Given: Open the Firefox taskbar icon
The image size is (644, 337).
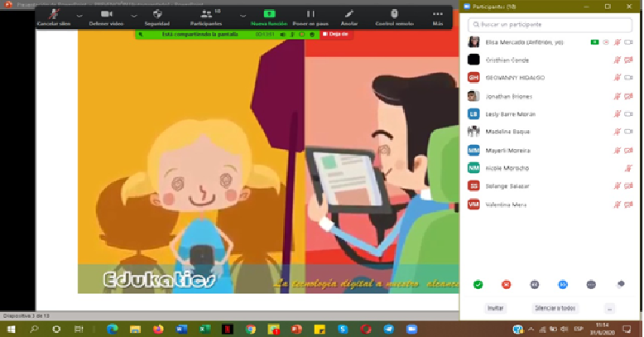Looking at the screenshot, I should (x=158, y=330).
